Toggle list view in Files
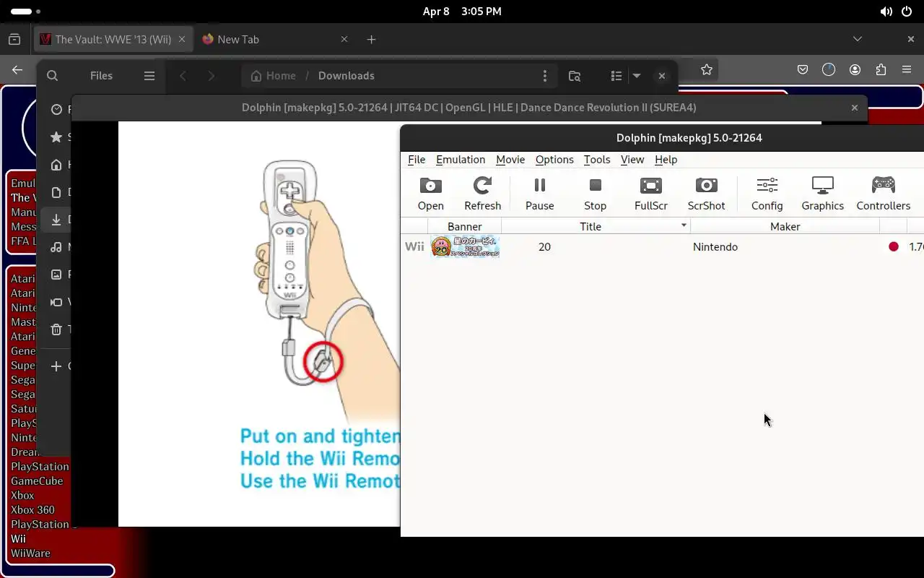The height and width of the screenshot is (578, 924). pos(616,76)
